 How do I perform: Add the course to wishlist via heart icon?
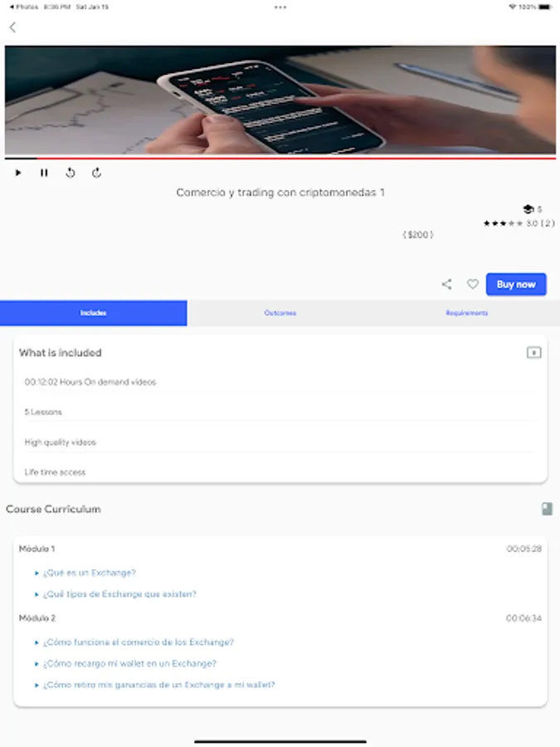472,285
